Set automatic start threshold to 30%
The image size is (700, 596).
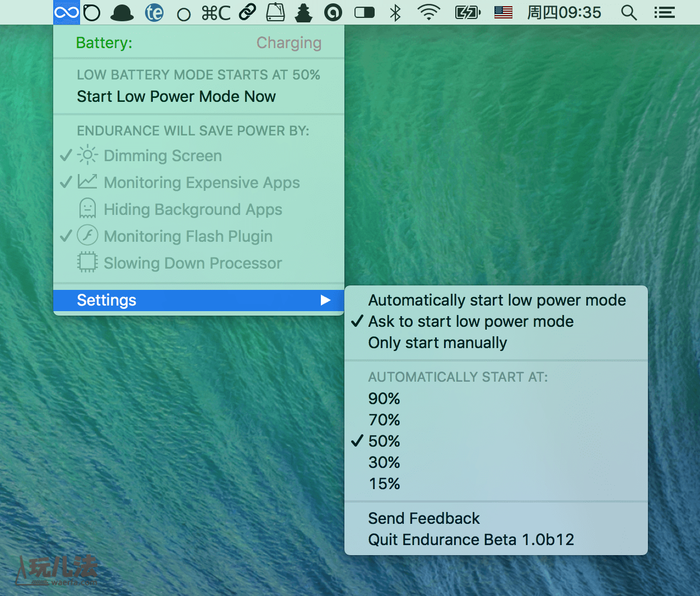point(496,462)
